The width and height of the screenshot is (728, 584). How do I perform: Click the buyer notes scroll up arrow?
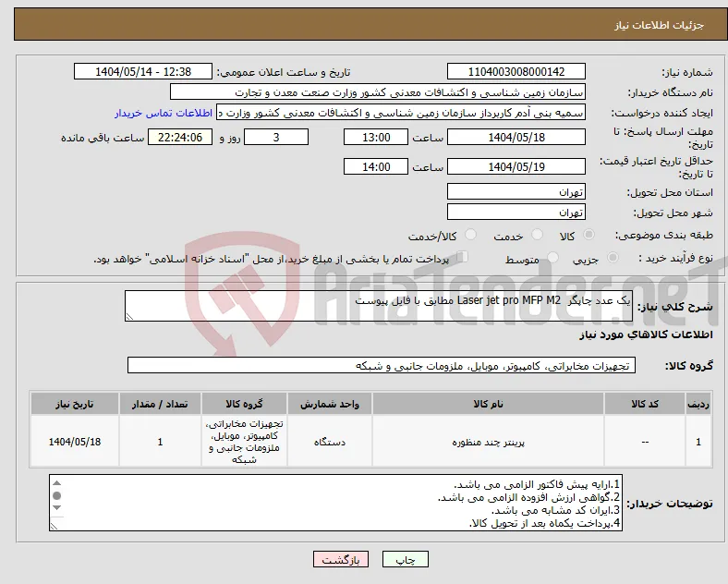(56, 483)
